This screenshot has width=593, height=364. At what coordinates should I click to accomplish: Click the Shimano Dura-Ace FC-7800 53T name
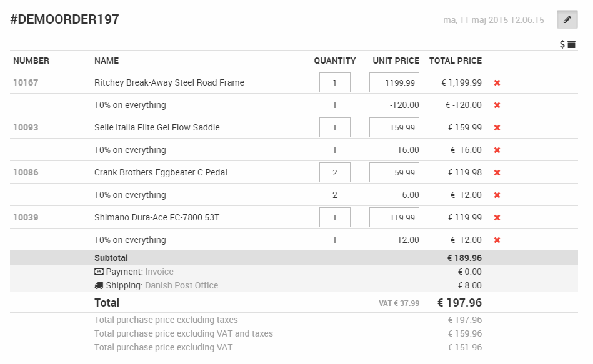[x=157, y=217]
